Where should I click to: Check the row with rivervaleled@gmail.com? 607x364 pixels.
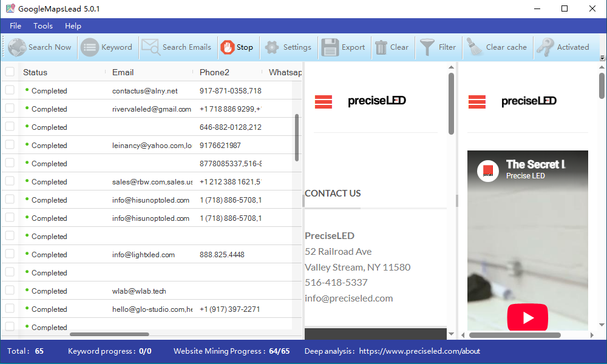pyautogui.click(x=10, y=109)
